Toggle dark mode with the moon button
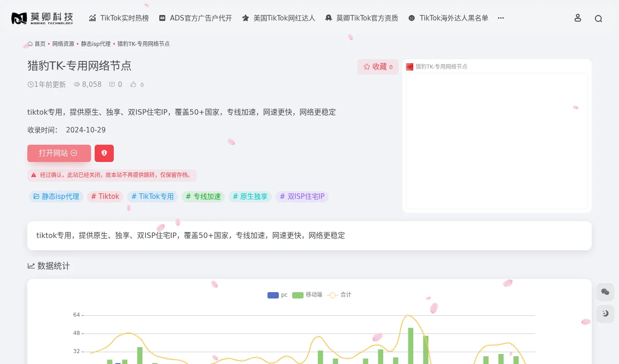The height and width of the screenshot is (364, 619). tap(605, 313)
